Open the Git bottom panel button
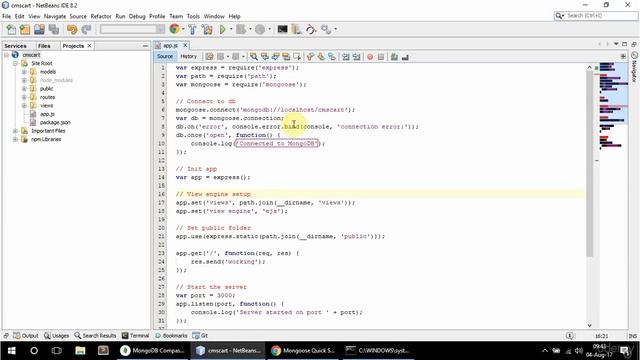This screenshot has width=640, height=360. (200, 336)
